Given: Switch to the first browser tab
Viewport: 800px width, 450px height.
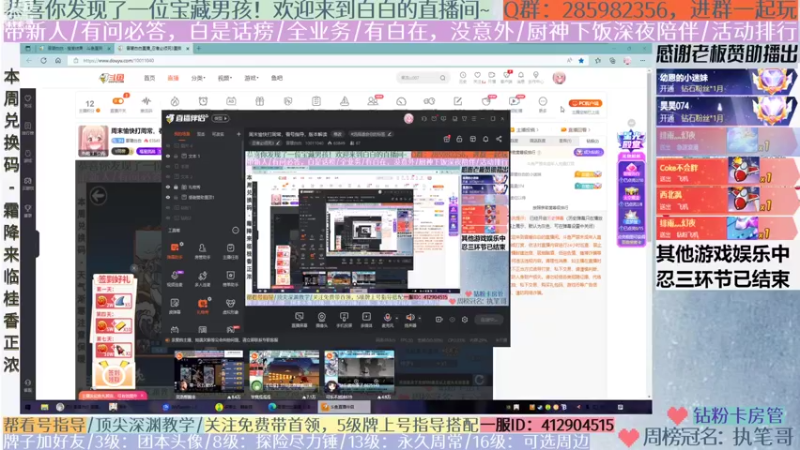Looking at the screenshot, I should 75,48.
